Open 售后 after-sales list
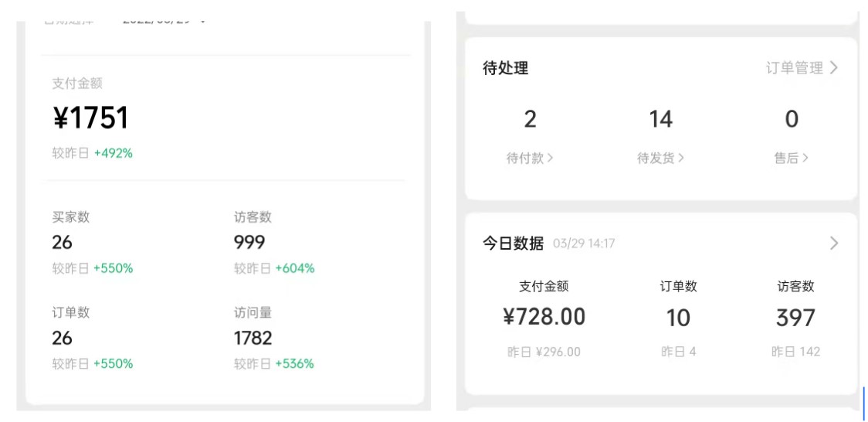The image size is (868, 422). coord(791,158)
